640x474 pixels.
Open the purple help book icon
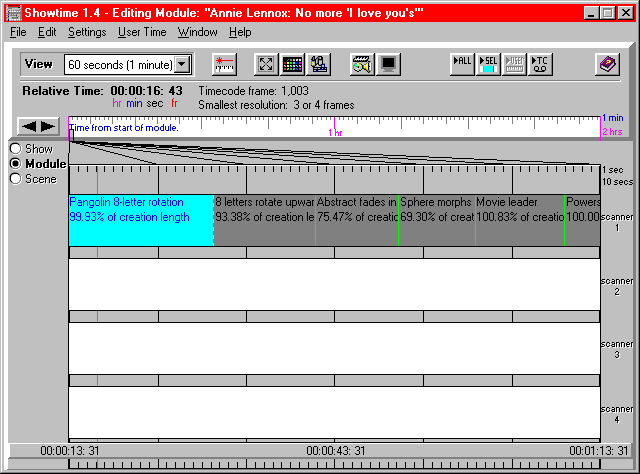click(x=608, y=65)
